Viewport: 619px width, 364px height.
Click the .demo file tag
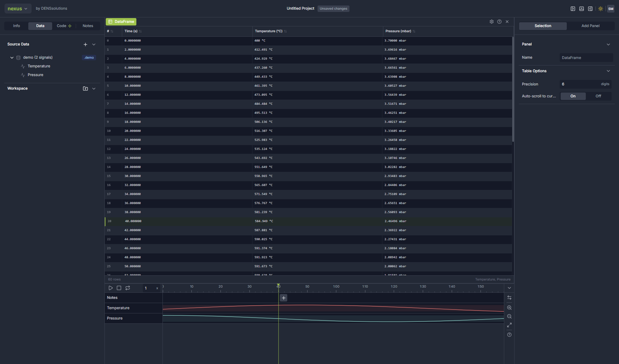click(x=89, y=58)
